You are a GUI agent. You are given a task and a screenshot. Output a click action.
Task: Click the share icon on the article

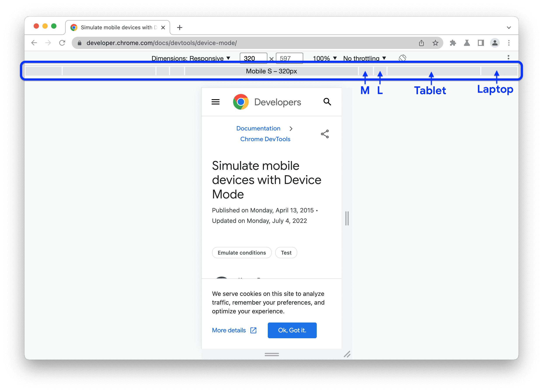tap(325, 134)
